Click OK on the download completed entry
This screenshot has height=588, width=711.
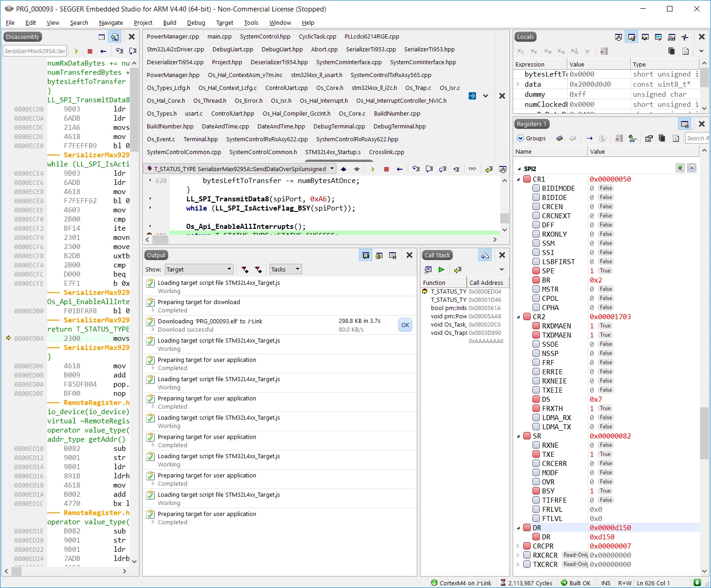[405, 325]
